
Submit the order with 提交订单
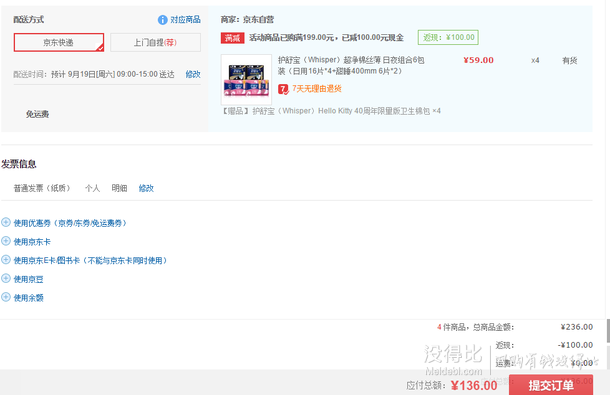(x=551, y=385)
